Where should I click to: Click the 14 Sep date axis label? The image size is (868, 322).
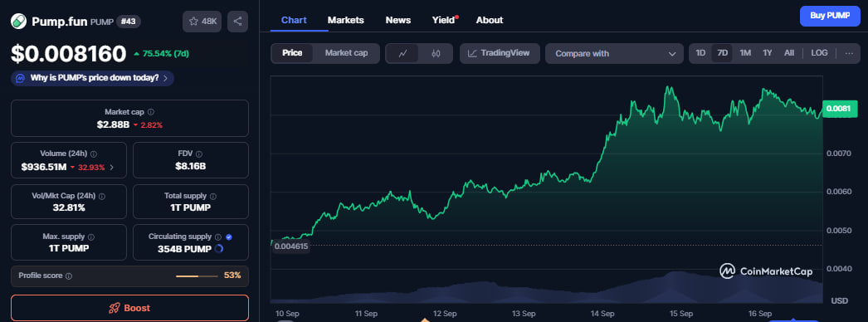click(x=602, y=313)
